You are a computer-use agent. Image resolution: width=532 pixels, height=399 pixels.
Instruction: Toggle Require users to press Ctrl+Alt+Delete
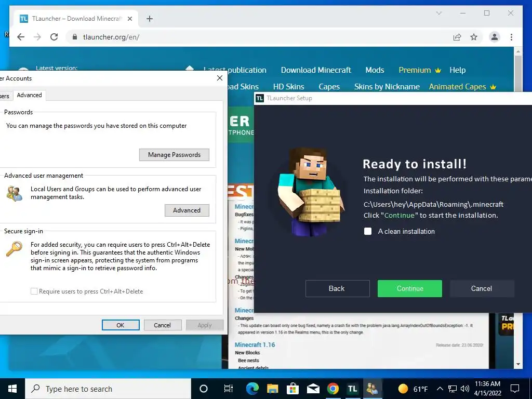(34, 291)
